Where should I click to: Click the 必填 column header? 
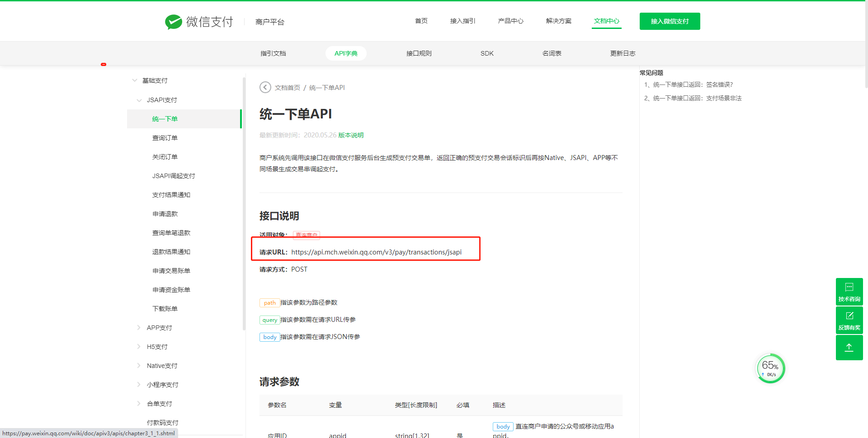click(x=463, y=405)
